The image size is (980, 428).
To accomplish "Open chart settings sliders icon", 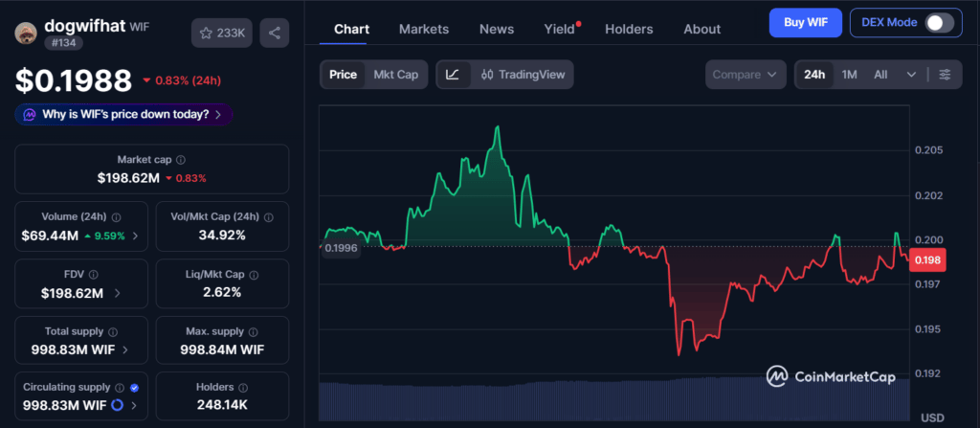I will [x=945, y=74].
